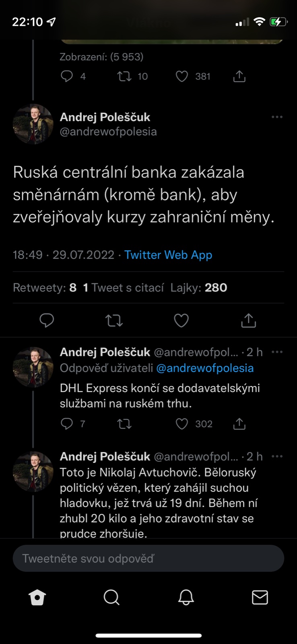View the Lajky: 280 likes list

click(x=199, y=288)
